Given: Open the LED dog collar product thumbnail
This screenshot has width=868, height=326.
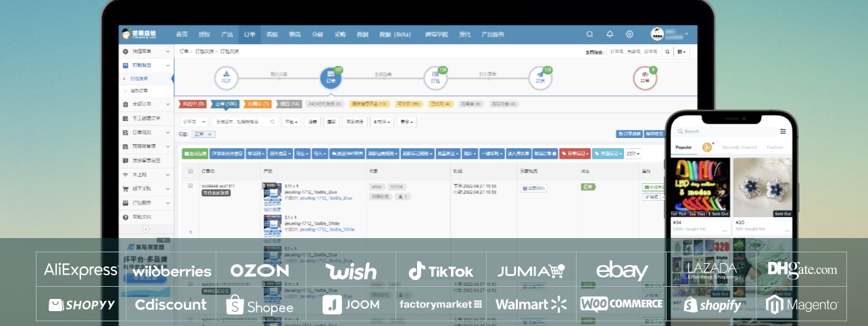Looking at the screenshot, I should (700, 187).
